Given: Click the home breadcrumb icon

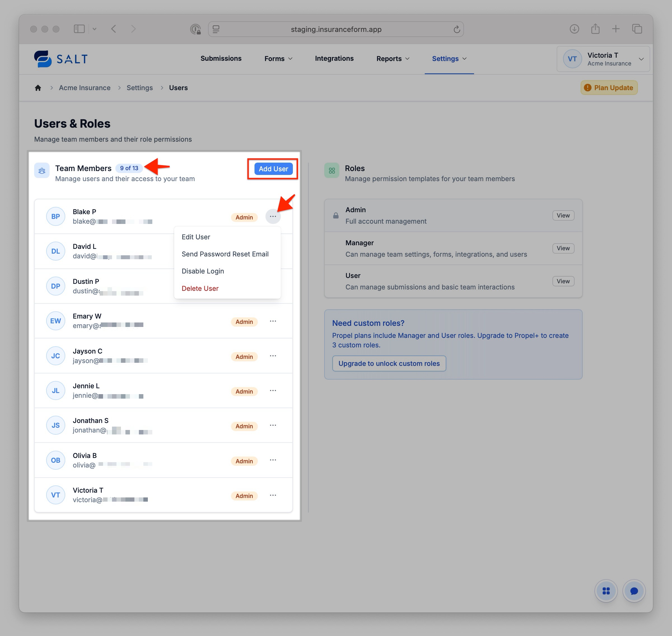Looking at the screenshot, I should pyautogui.click(x=38, y=88).
